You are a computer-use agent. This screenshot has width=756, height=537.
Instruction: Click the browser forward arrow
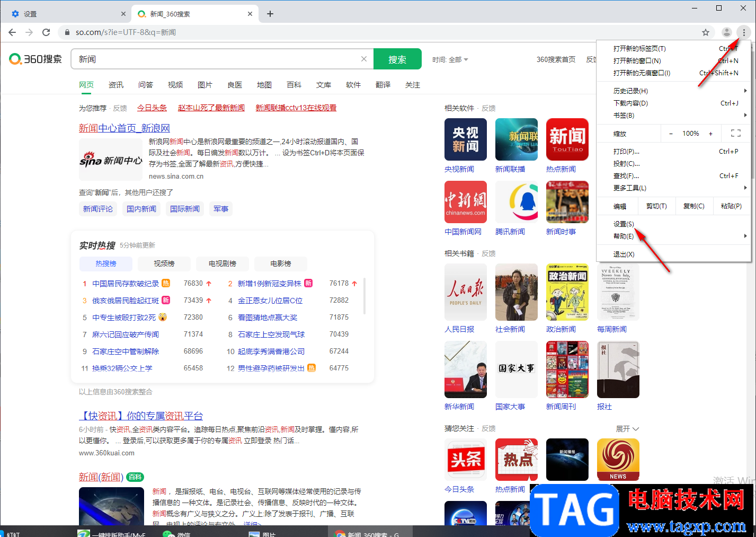(29, 32)
